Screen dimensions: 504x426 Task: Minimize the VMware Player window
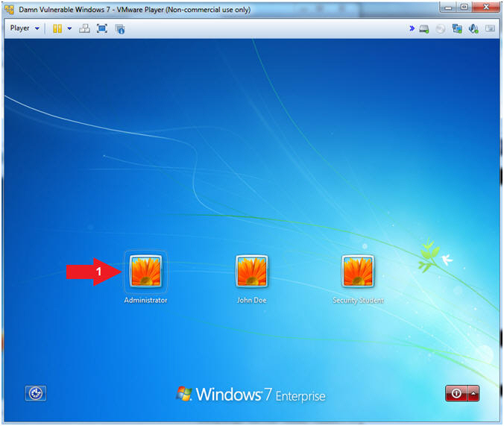coord(448,7)
